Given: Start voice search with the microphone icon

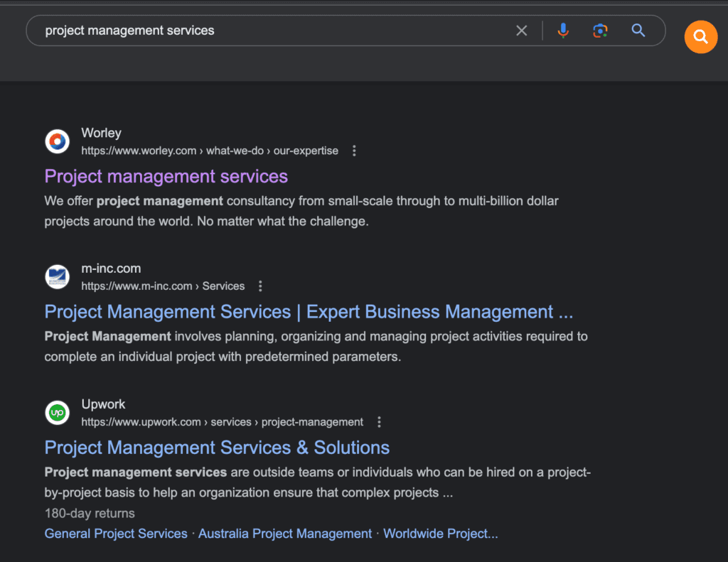Looking at the screenshot, I should [x=563, y=31].
